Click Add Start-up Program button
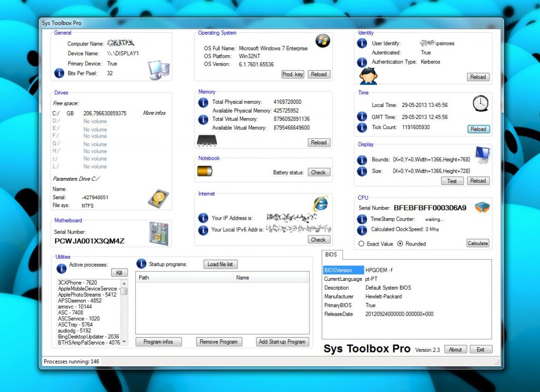The height and width of the screenshot is (392, 540). click(x=282, y=342)
